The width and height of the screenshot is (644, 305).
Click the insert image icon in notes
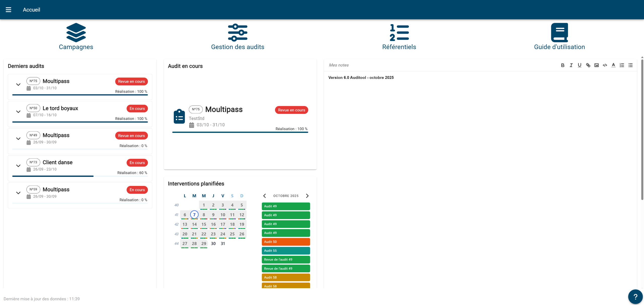pyautogui.click(x=596, y=65)
